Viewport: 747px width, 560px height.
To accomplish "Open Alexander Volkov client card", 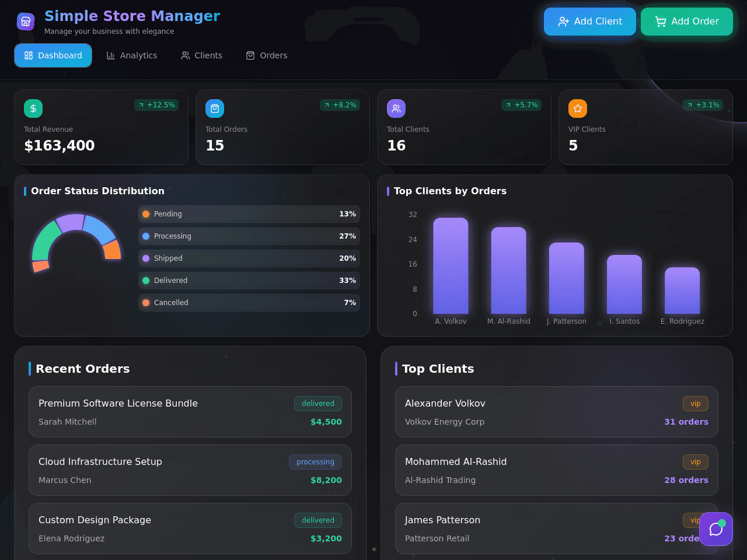I will point(557,412).
